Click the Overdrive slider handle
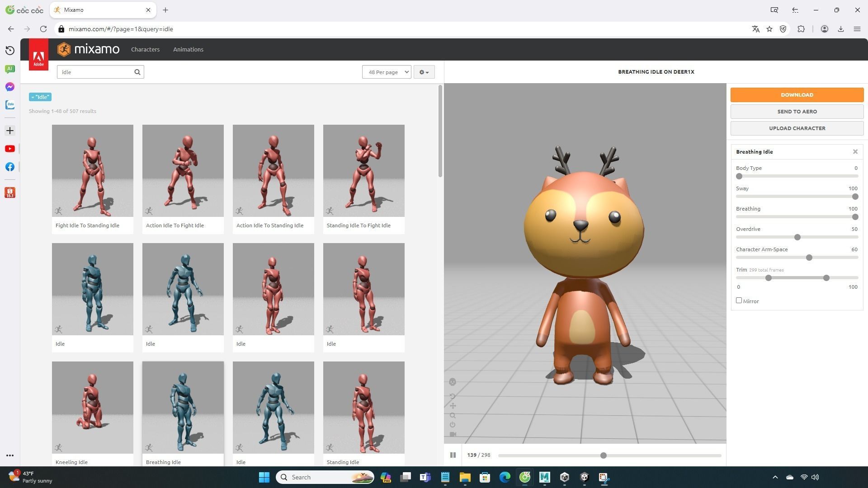 [797, 237]
